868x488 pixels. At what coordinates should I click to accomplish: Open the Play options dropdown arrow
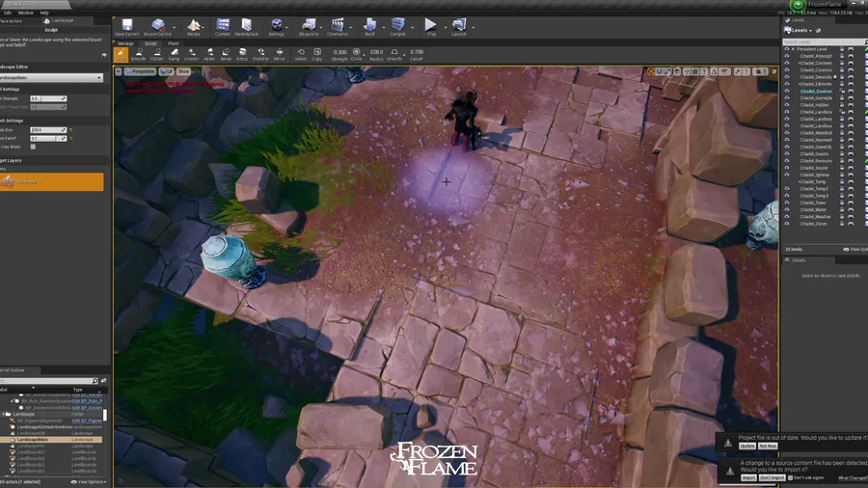(x=445, y=27)
